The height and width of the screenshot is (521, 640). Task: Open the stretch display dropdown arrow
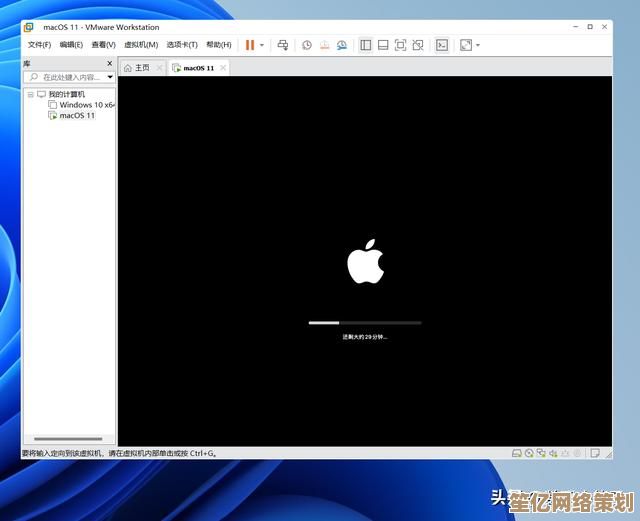(x=478, y=45)
